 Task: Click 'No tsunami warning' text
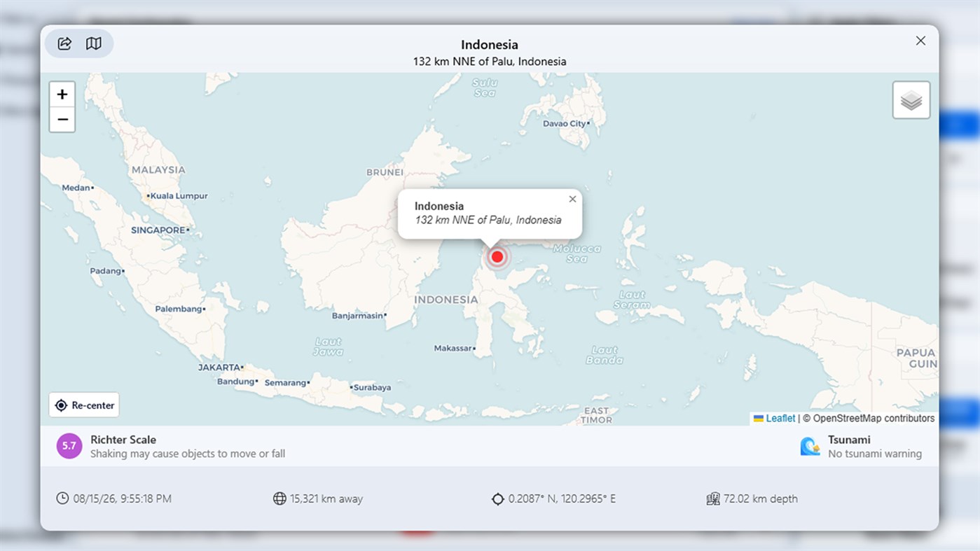(875, 454)
